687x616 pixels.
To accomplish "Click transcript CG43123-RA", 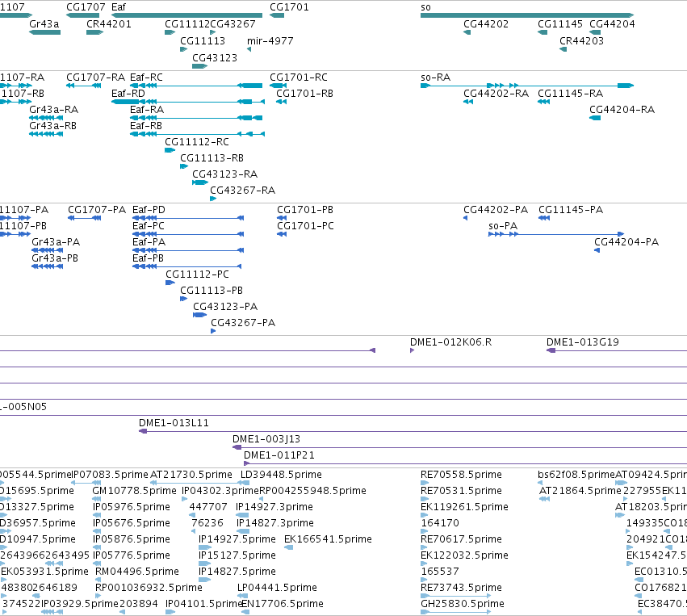I will pyautogui.click(x=224, y=174).
